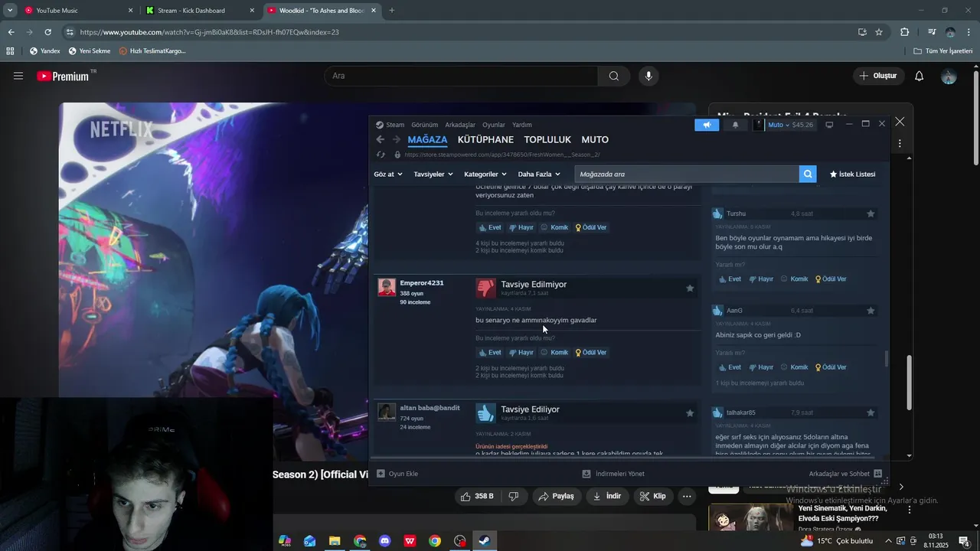Screen dimensions: 980x551
Task: Open Steam from the taskbar
Action: [x=485, y=541]
